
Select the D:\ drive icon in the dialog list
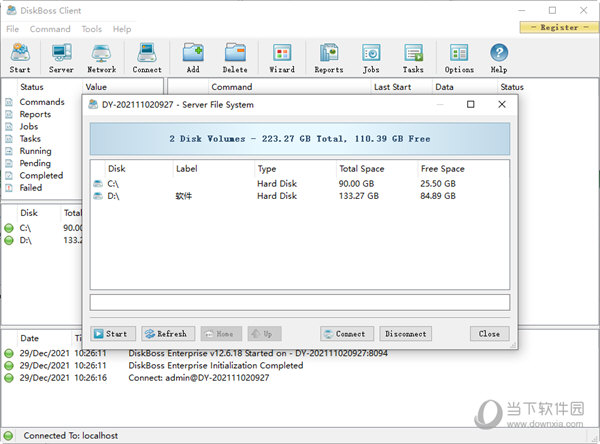tap(98, 196)
